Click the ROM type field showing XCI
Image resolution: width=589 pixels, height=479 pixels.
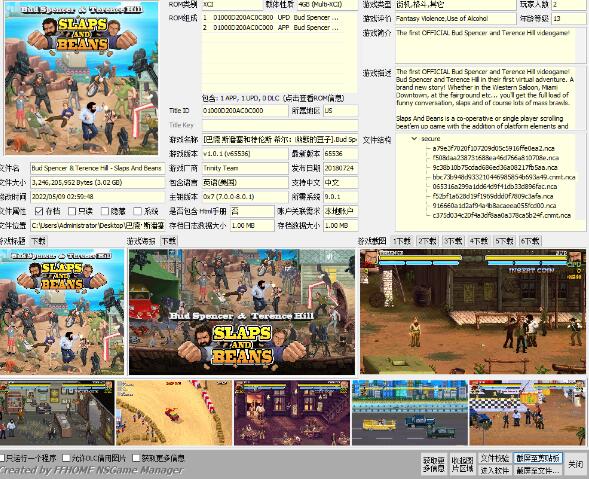point(232,5)
